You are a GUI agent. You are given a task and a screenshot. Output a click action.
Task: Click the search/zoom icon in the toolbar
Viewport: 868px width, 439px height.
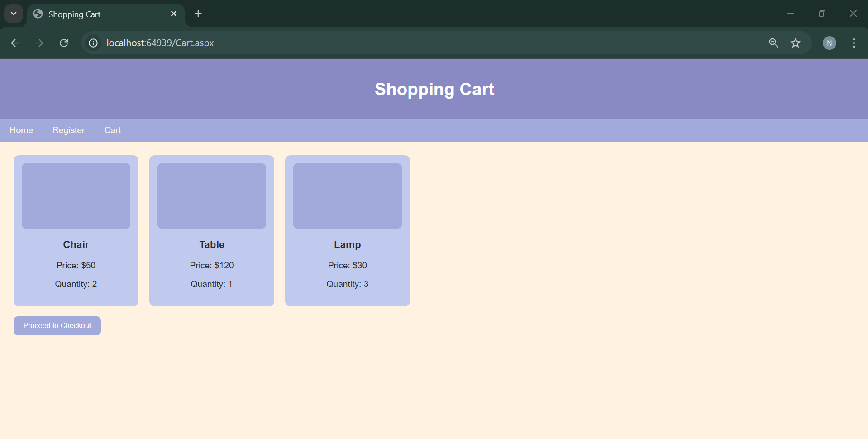773,43
